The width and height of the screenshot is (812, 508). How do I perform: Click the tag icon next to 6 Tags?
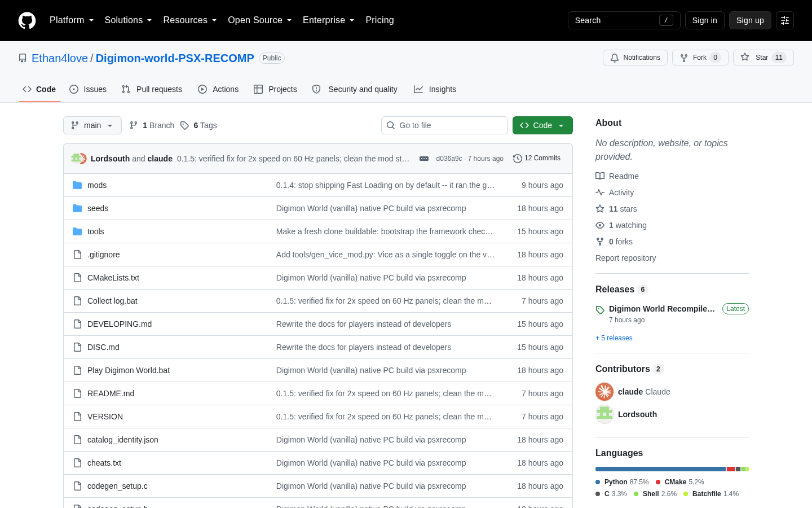coord(184,125)
